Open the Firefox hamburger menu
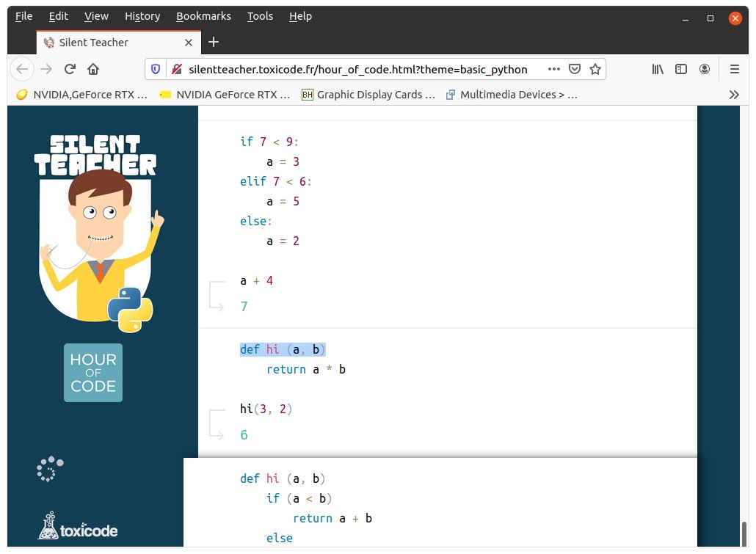Screen dimensions: 756x554 point(734,70)
